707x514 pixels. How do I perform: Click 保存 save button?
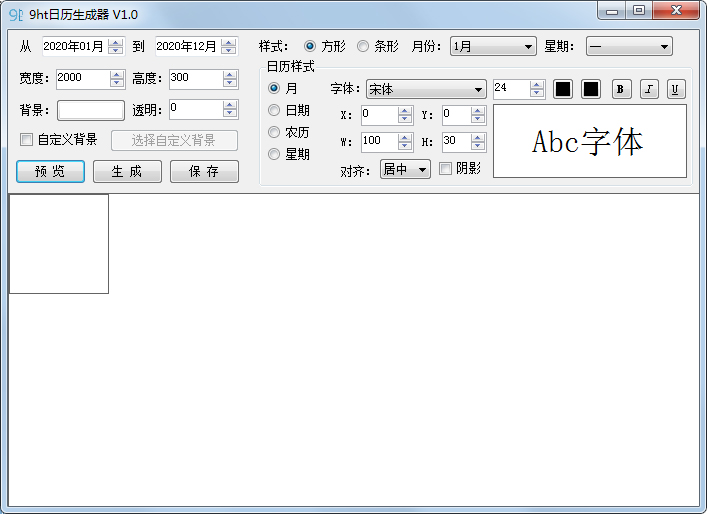click(x=204, y=171)
